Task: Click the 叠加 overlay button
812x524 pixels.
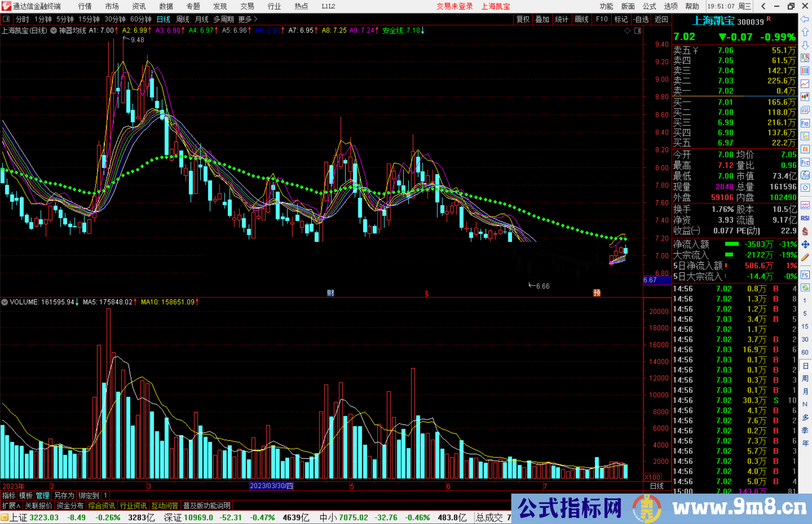Action: point(542,19)
